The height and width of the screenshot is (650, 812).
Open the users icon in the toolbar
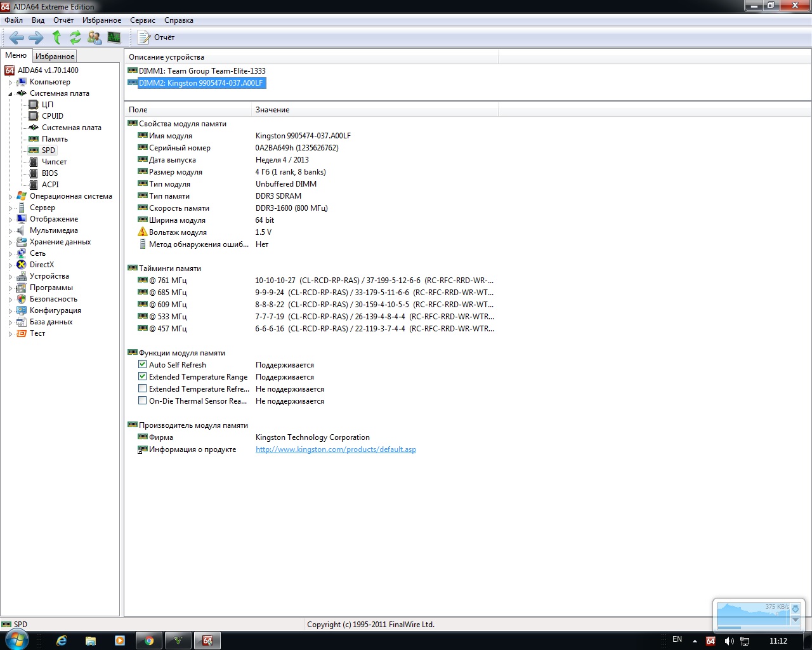[x=95, y=37]
